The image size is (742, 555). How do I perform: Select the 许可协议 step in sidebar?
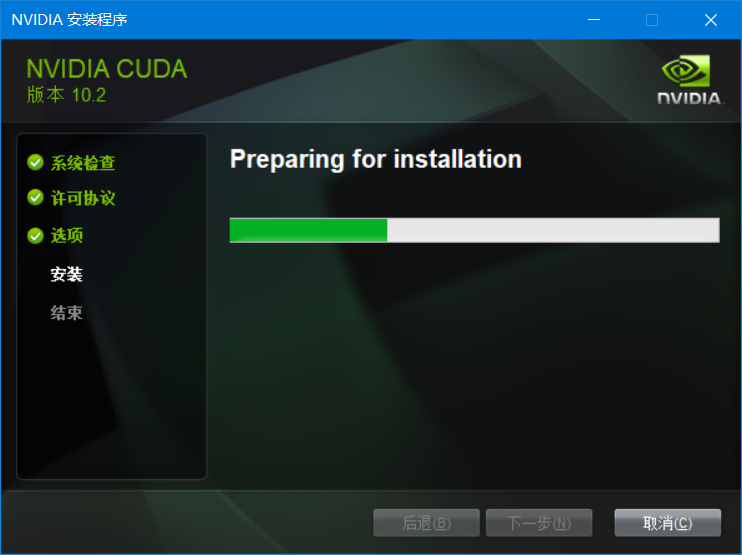(x=83, y=198)
